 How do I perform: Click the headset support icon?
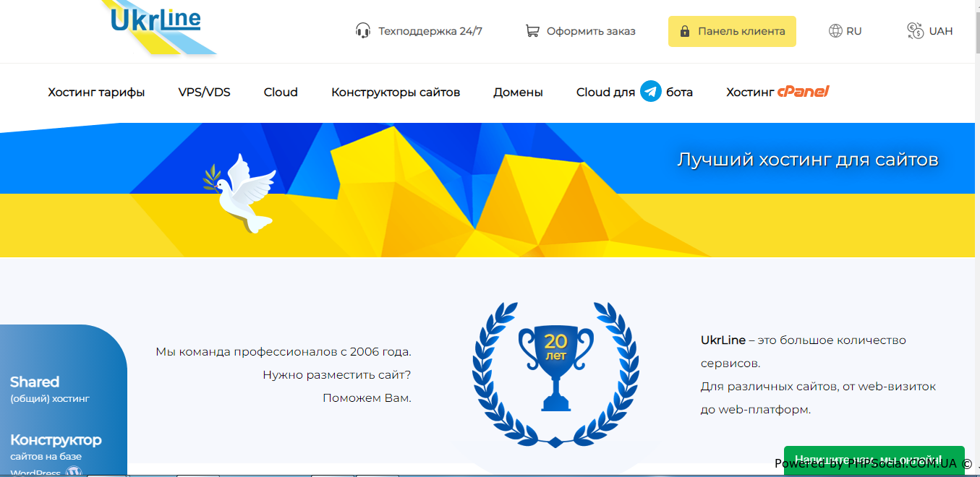[x=363, y=31]
